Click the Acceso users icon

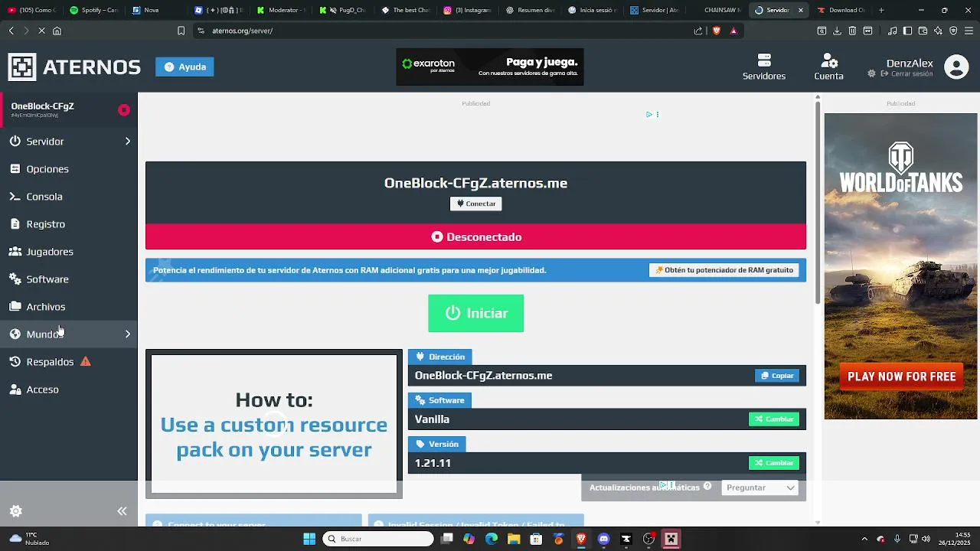15,390
